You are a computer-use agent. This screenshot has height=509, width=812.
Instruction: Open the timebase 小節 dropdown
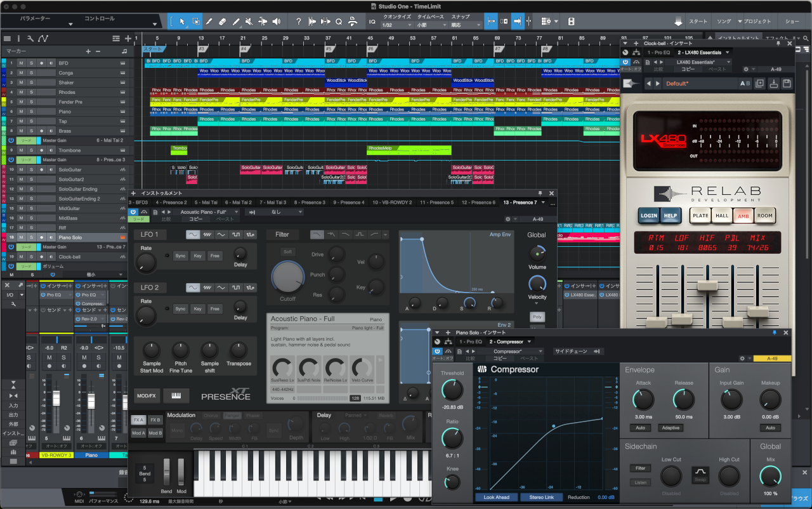[431, 25]
